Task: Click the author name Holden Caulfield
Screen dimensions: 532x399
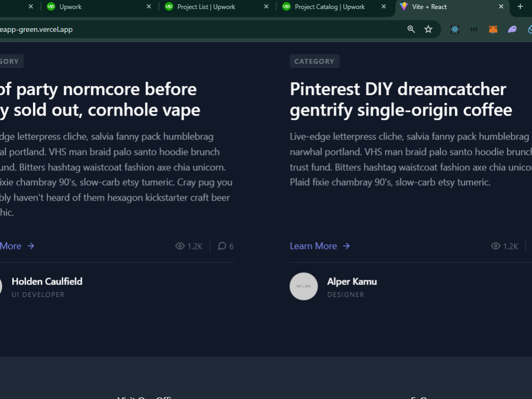Action: pos(47,281)
